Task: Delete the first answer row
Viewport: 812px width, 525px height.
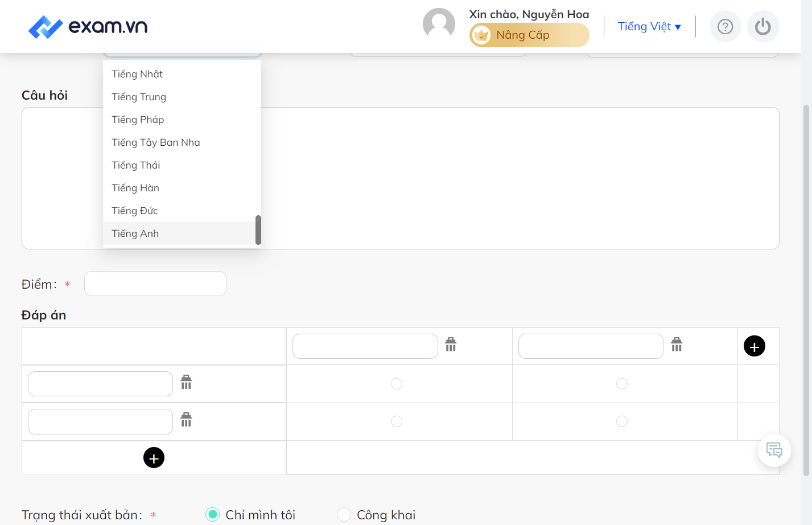Action: tap(186, 382)
